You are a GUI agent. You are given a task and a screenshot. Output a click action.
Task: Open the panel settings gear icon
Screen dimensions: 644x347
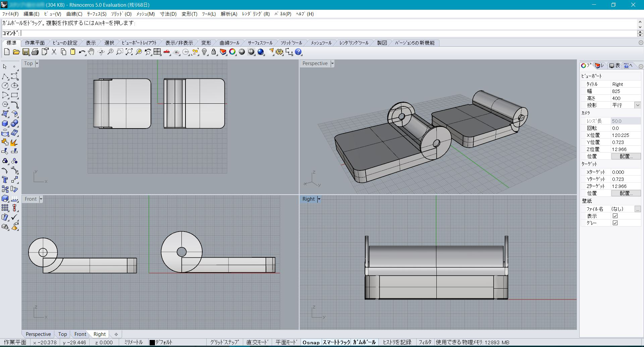[x=641, y=66]
